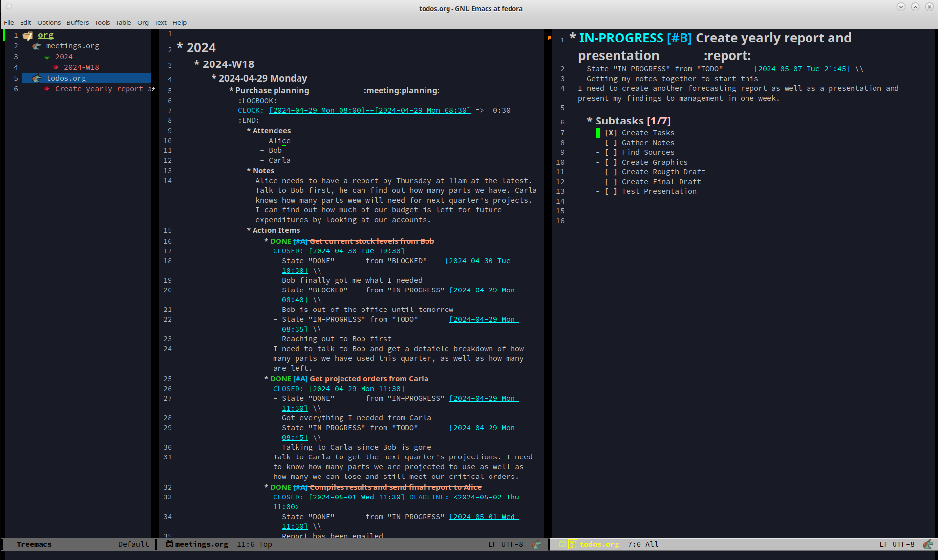Image resolution: width=938 pixels, height=560 pixels.
Task: Open the Org menu
Action: click(143, 22)
